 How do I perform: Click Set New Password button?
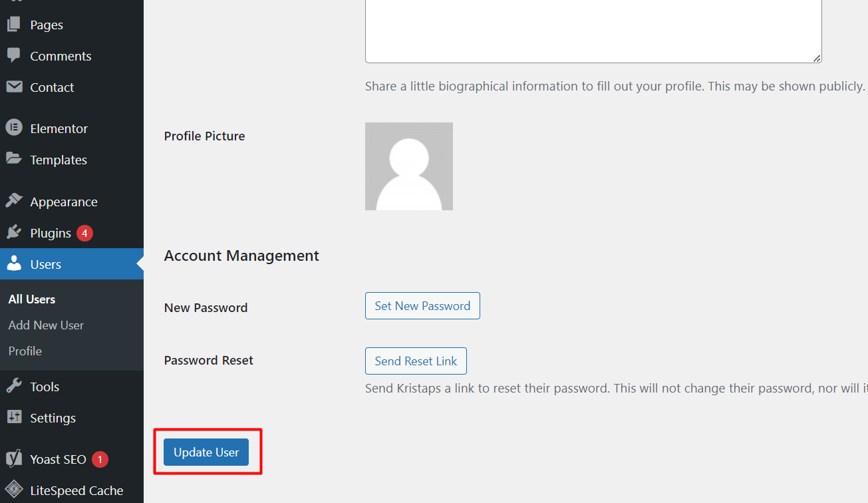pyautogui.click(x=422, y=306)
